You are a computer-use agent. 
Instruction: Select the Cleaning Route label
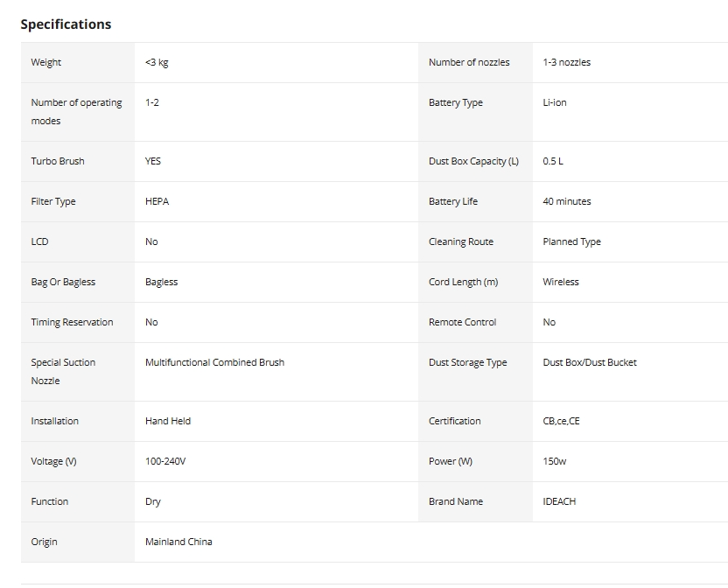tap(460, 242)
